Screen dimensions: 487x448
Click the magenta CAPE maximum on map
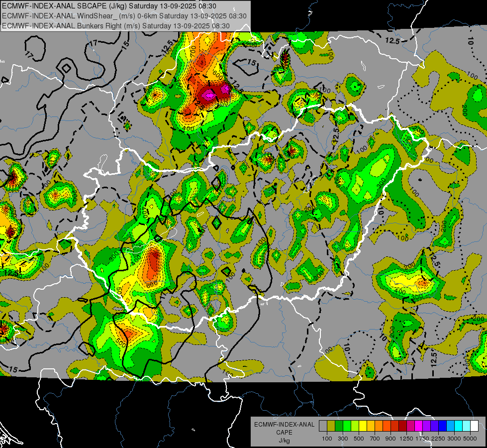209,95
